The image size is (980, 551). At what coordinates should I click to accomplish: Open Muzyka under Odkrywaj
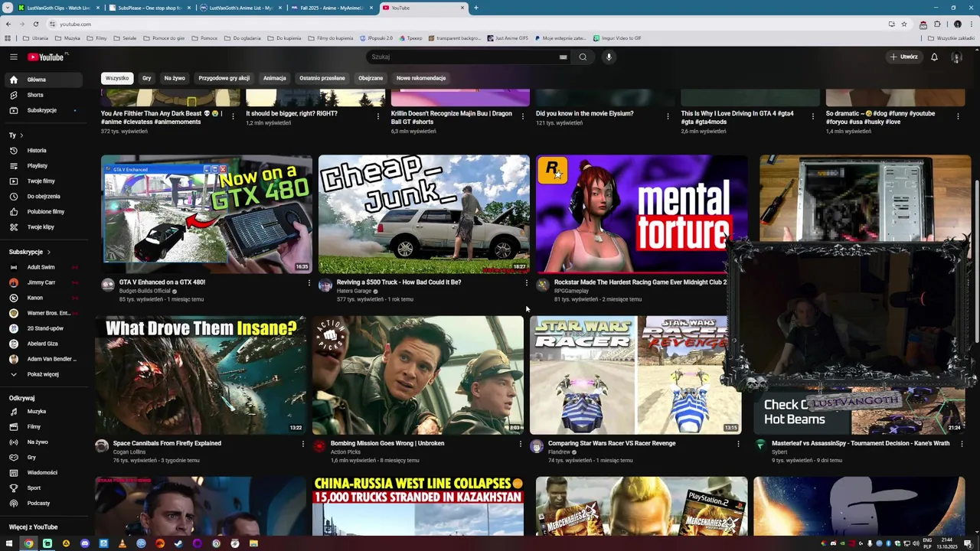pyautogui.click(x=45, y=412)
